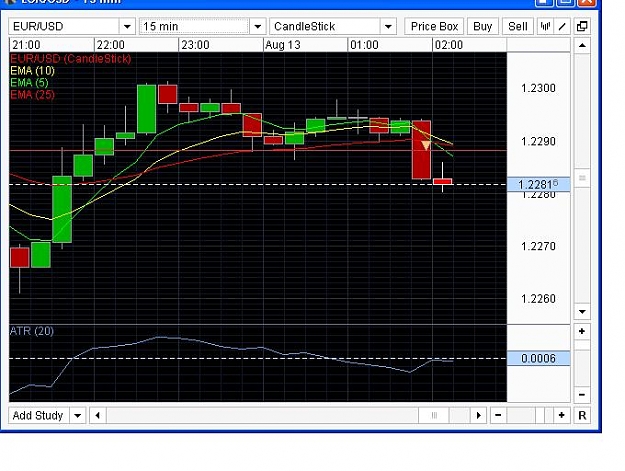The image size is (625, 471).
Task: Select the EMA (5) legend label
Action: [29, 83]
